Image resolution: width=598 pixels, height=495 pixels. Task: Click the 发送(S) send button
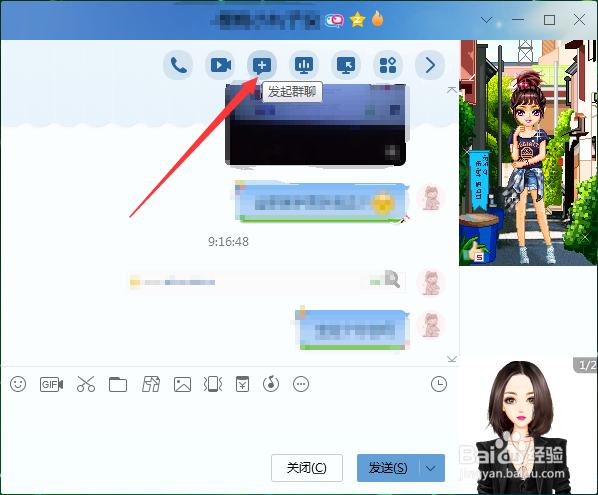coord(388,468)
